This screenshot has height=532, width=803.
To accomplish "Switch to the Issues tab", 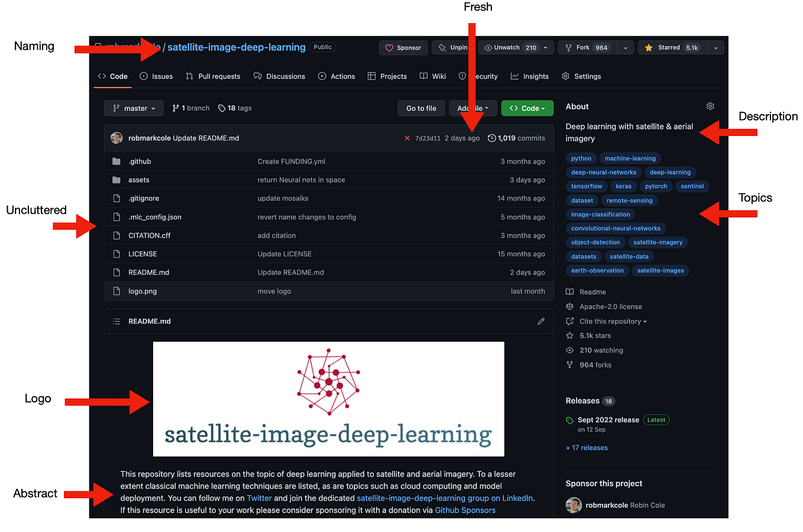I will [156, 76].
